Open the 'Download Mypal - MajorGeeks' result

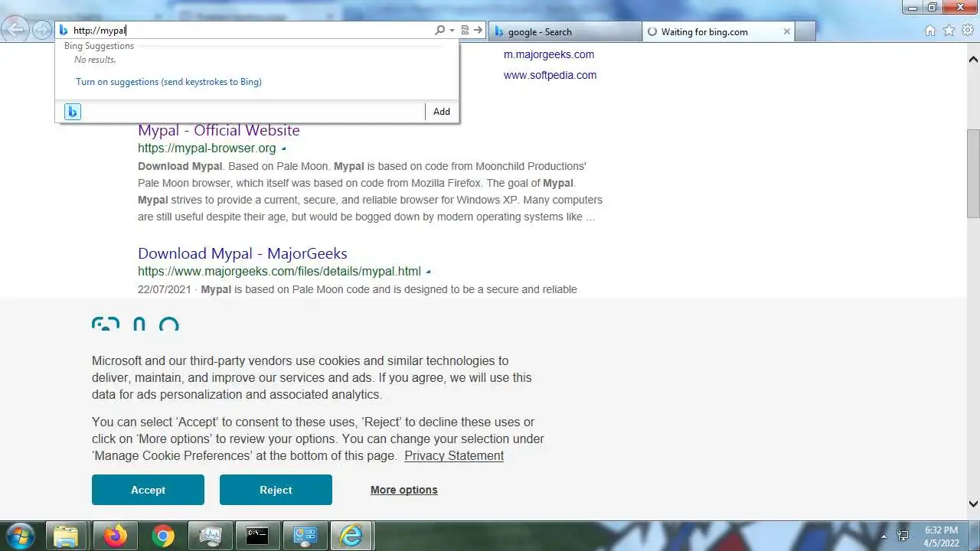click(243, 253)
